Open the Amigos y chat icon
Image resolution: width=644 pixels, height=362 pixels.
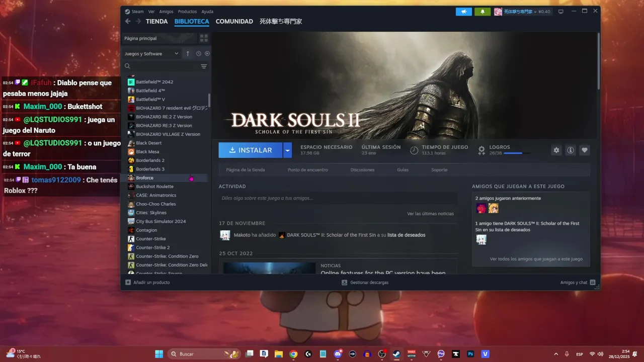pos(593,283)
